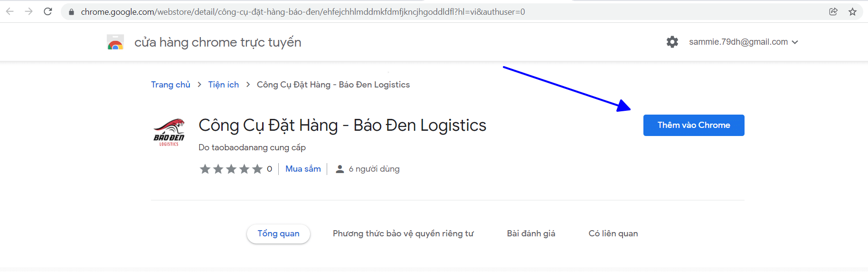
Task: Click the five-star rating display
Action: coord(231,169)
